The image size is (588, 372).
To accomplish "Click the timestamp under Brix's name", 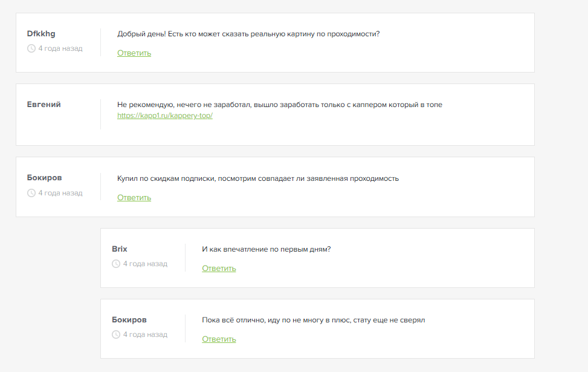I will 145,263.
